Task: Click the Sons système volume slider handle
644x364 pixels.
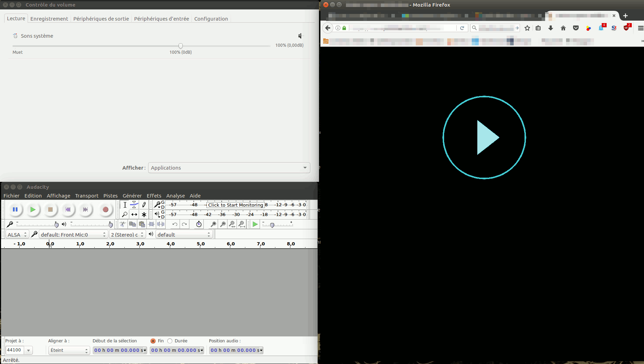Action: tap(181, 46)
